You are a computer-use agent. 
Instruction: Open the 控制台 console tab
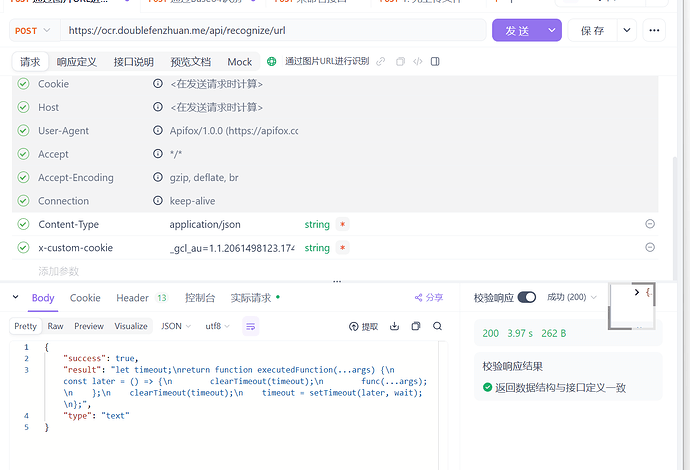click(x=200, y=298)
